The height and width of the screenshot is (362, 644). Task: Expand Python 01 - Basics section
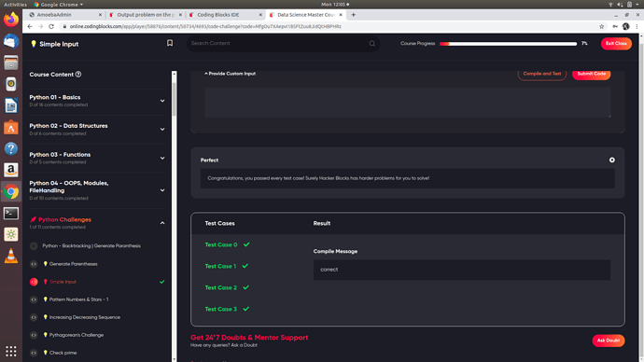pyautogui.click(x=162, y=101)
